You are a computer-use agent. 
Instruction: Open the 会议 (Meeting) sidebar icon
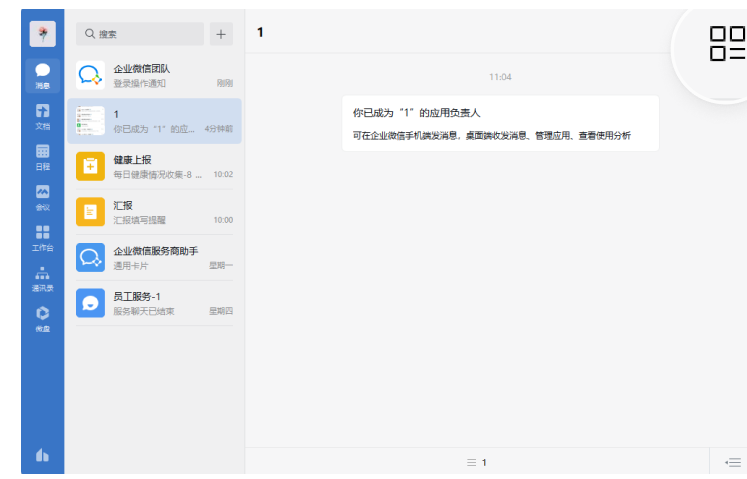pyautogui.click(x=42, y=197)
